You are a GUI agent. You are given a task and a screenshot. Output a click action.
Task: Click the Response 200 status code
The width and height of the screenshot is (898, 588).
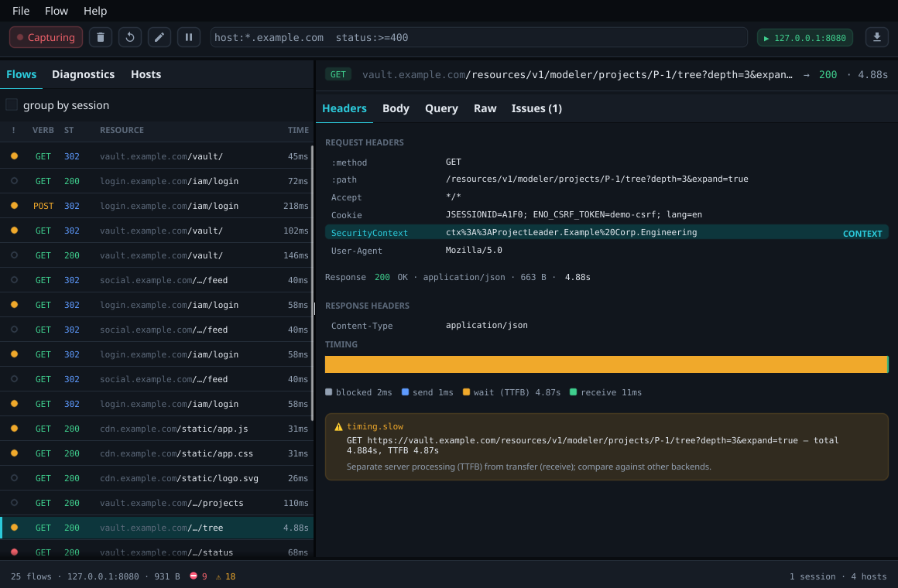click(x=382, y=277)
